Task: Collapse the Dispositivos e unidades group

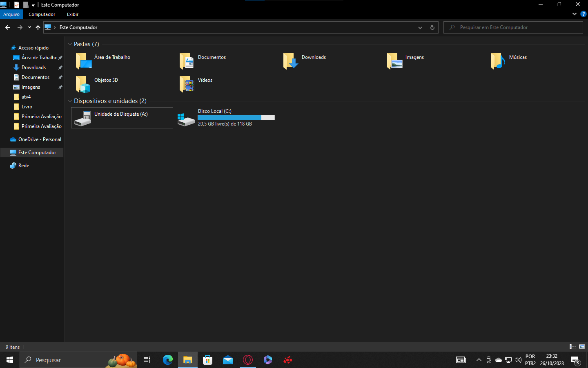Action: tap(70, 101)
